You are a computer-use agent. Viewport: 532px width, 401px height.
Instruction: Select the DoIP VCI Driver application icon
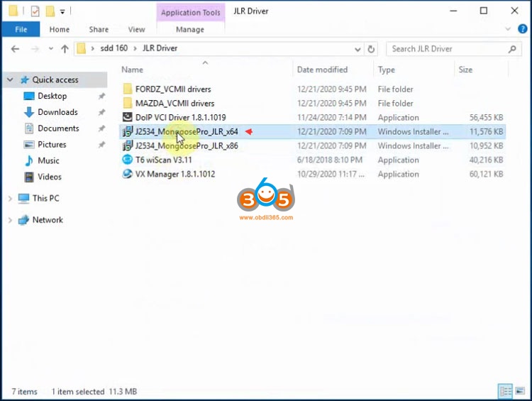click(128, 117)
